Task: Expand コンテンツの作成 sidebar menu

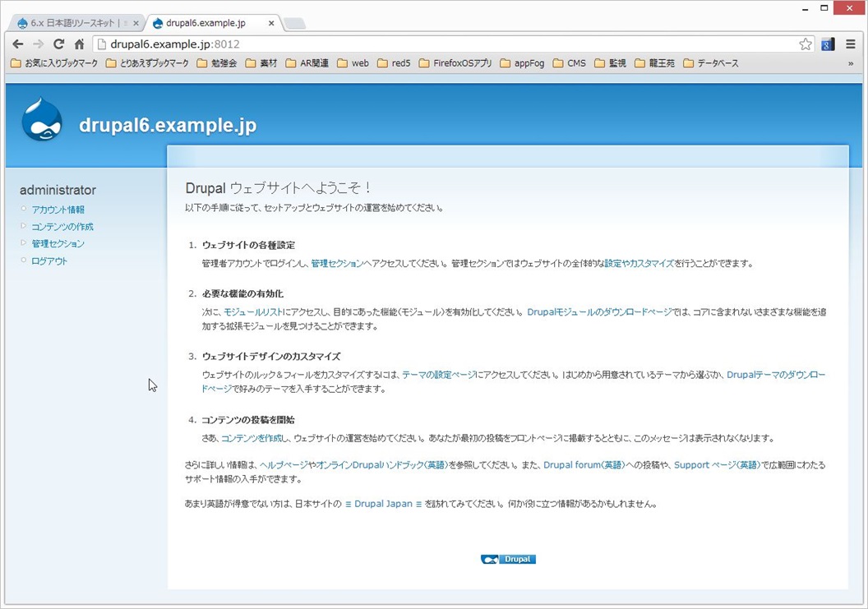Action: point(62,227)
